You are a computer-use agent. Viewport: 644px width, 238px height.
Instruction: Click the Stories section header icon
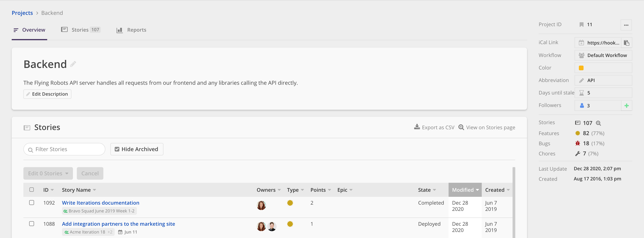(x=27, y=128)
